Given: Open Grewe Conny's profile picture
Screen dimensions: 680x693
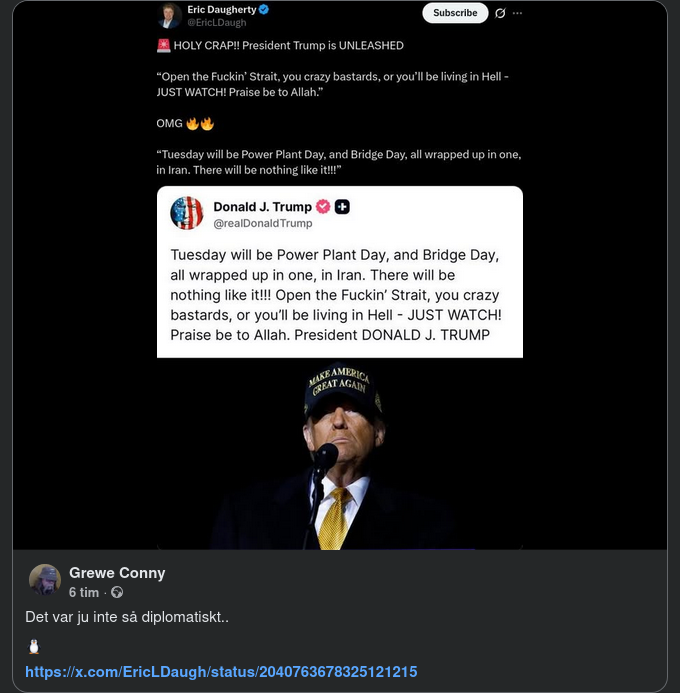Looking at the screenshot, I should tap(45, 580).
